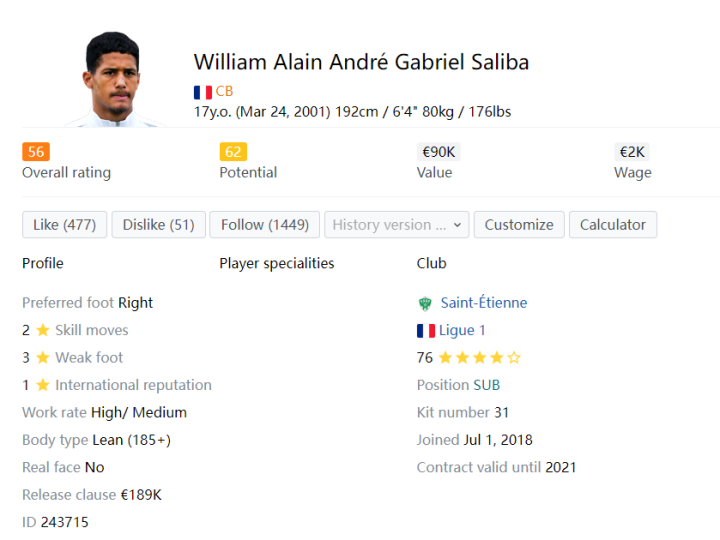This screenshot has height=540, width=720.
Task: Click the orange 56 overall rating badge
Action: click(x=36, y=152)
